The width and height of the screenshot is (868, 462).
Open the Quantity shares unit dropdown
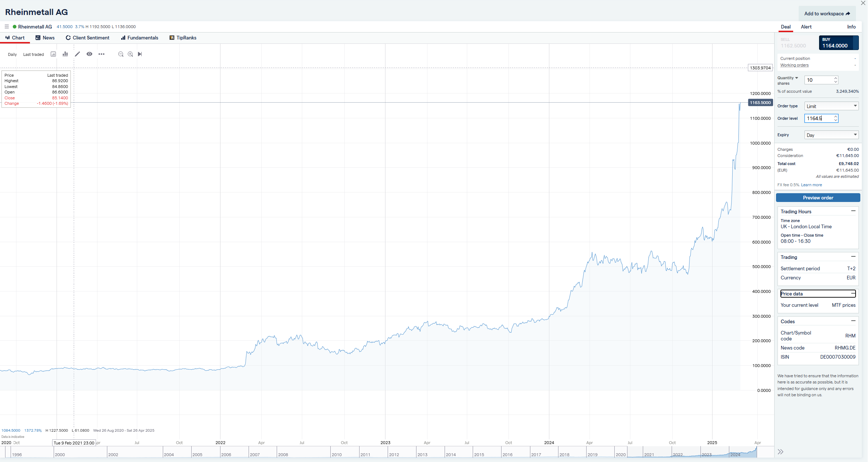pos(788,78)
